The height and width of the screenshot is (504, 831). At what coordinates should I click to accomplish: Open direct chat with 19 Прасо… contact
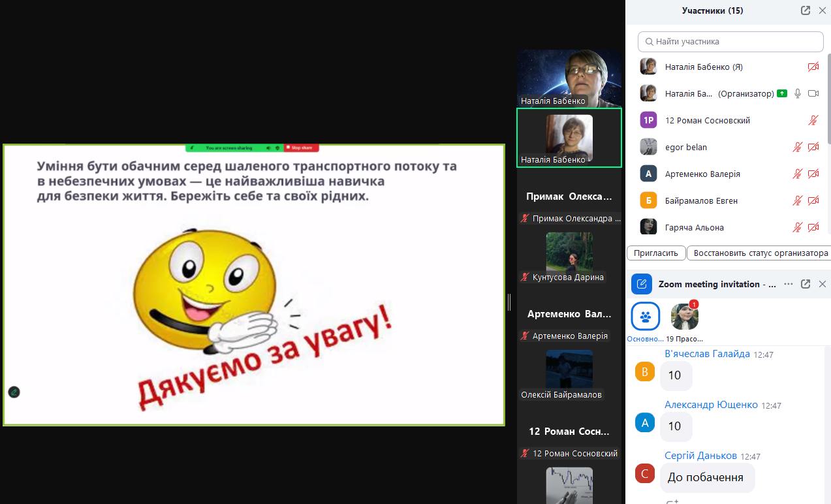[x=684, y=317]
